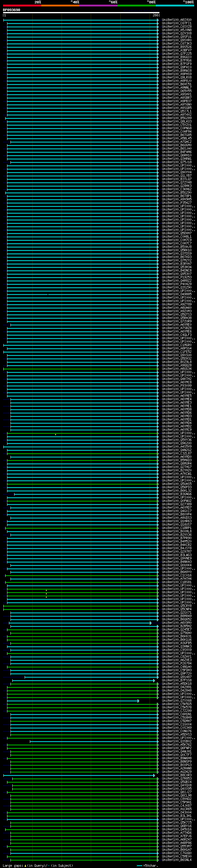The height and width of the screenshot is (868, 197).
Task: Select hit label UniRef100_B7FGF9
Action: click(x=177, y=64)
